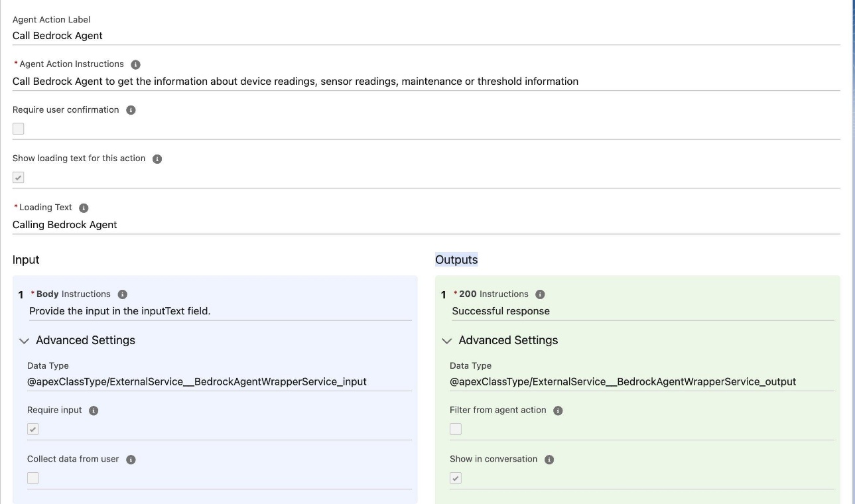Click info icon beside Body Instructions
Screen dimensions: 855x504
(122, 294)
